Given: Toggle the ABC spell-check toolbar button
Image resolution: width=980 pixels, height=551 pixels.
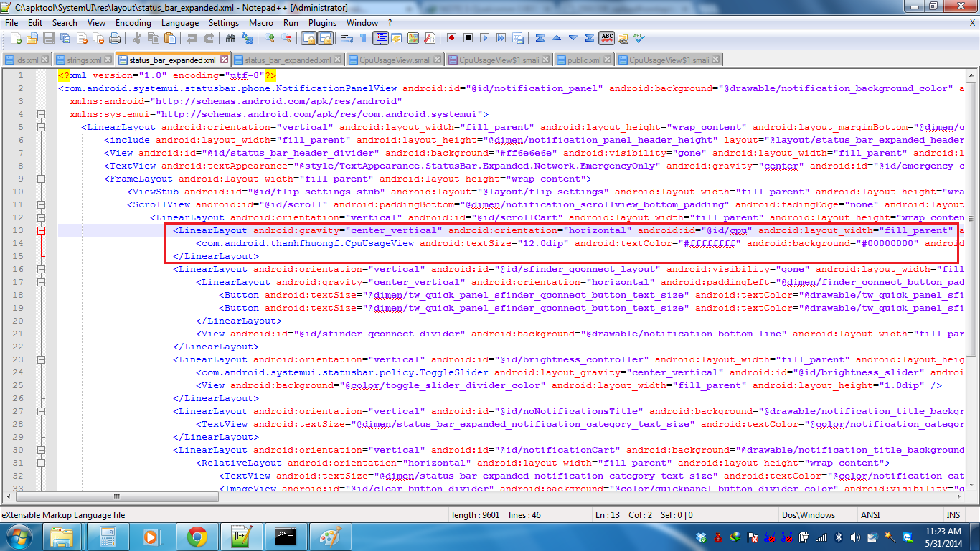Looking at the screenshot, I should 607,38.
